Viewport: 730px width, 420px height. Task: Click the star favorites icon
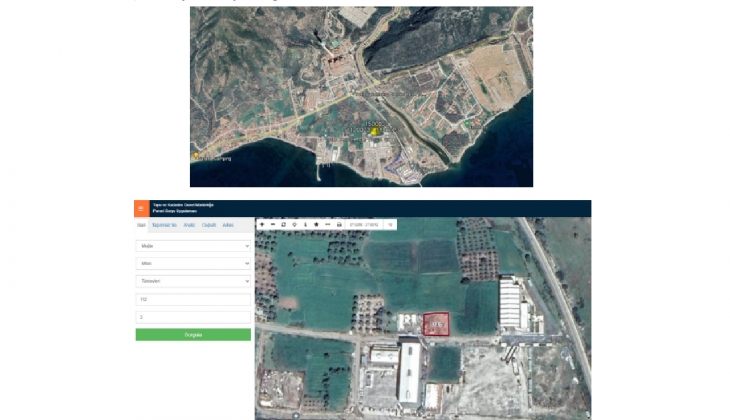(317, 225)
